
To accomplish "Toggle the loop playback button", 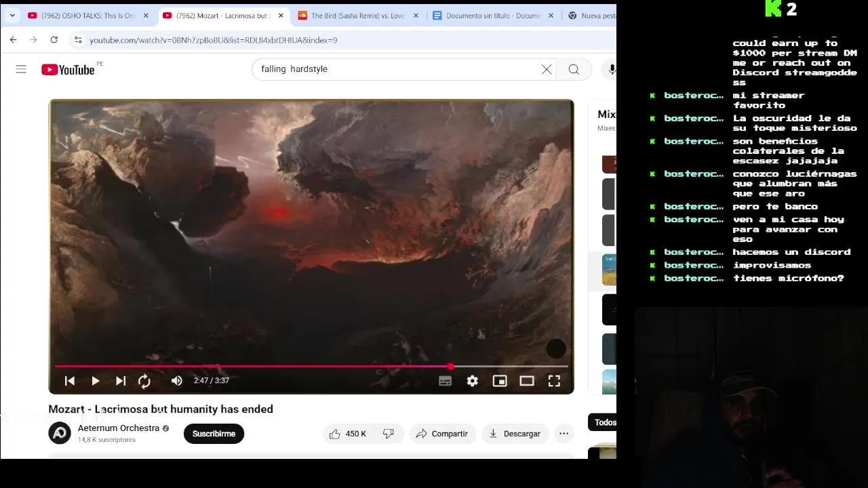I will pyautogui.click(x=144, y=381).
